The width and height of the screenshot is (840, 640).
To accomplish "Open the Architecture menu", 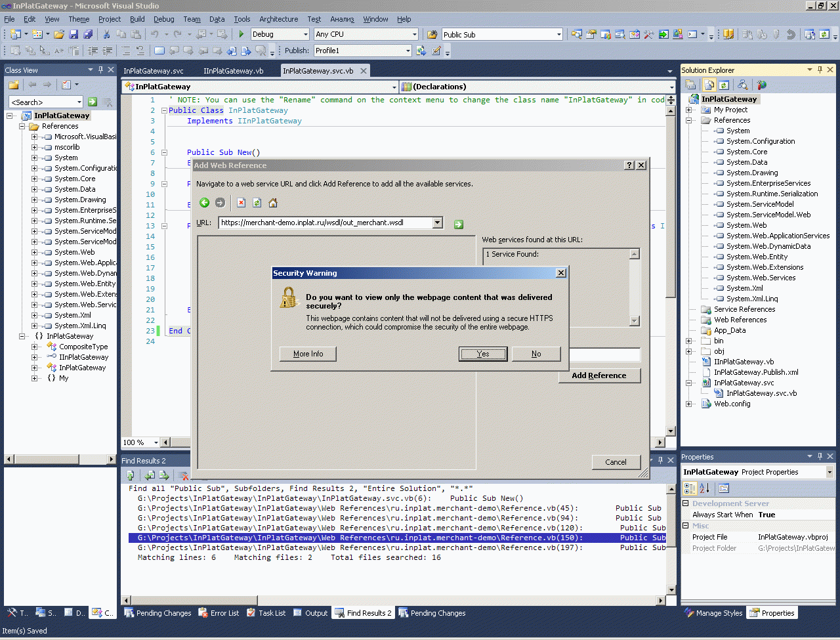I will 278,19.
